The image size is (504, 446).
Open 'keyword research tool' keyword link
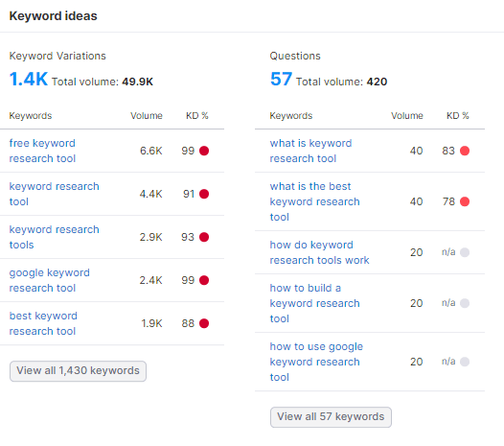click(x=54, y=194)
